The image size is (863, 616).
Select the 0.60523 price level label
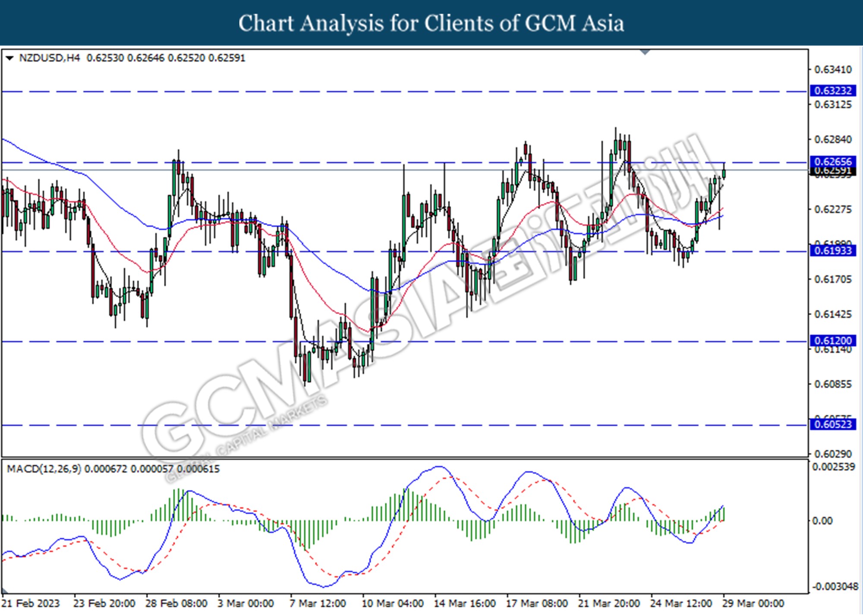click(x=833, y=424)
